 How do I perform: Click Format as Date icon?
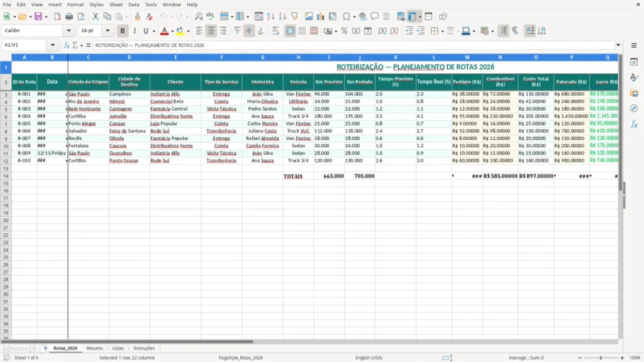click(368, 31)
